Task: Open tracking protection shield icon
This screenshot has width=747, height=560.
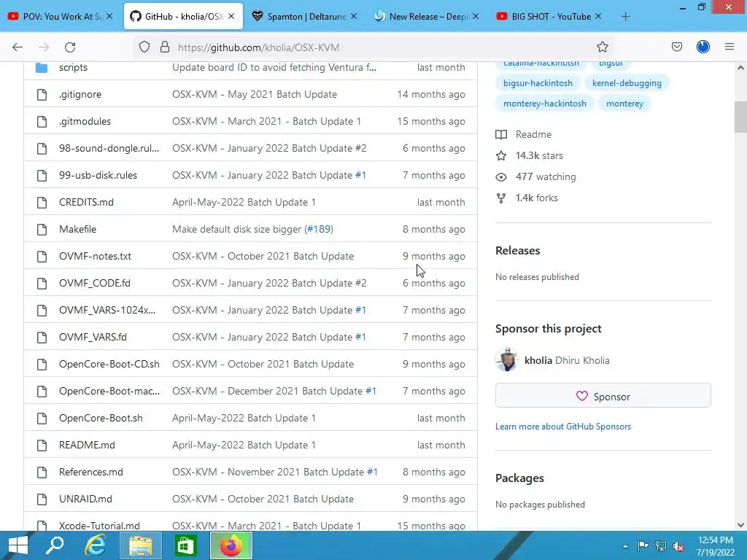Action: pyautogui.click(x=144, y=47)
